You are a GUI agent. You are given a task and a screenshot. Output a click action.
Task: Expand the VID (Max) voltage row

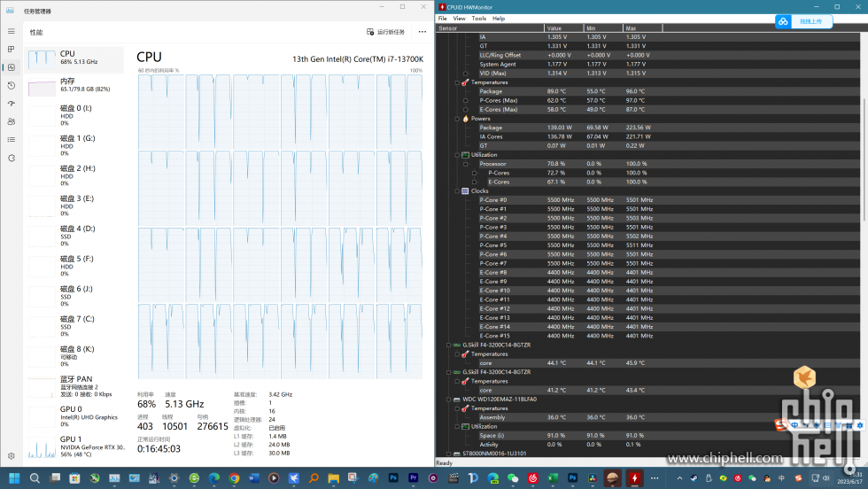pyautogui.click(x=466, y=74)
